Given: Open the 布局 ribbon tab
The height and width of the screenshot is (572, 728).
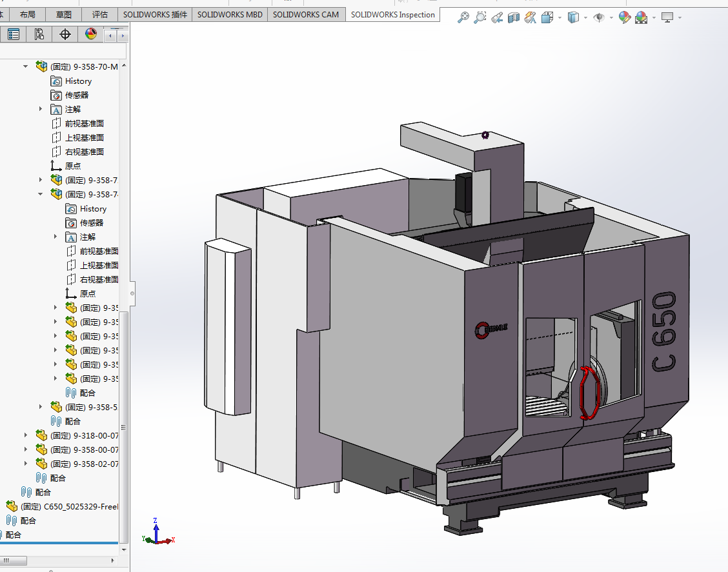Looking at the screenshot, I should pyautogui.click(x=27, y=15).
